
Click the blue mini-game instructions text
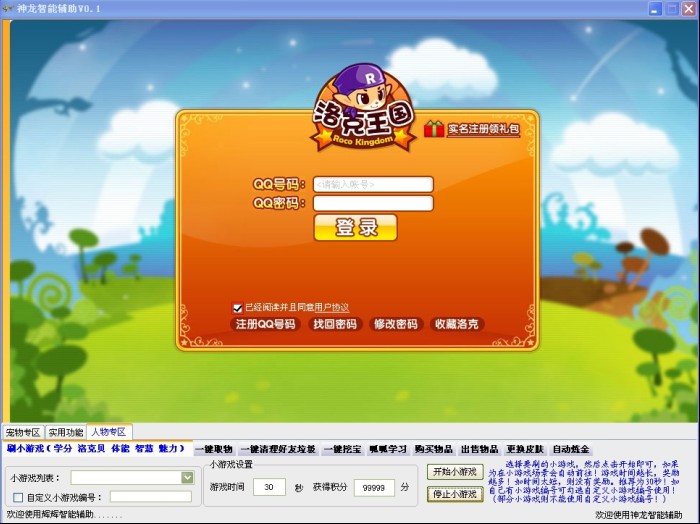coord(583,482)
